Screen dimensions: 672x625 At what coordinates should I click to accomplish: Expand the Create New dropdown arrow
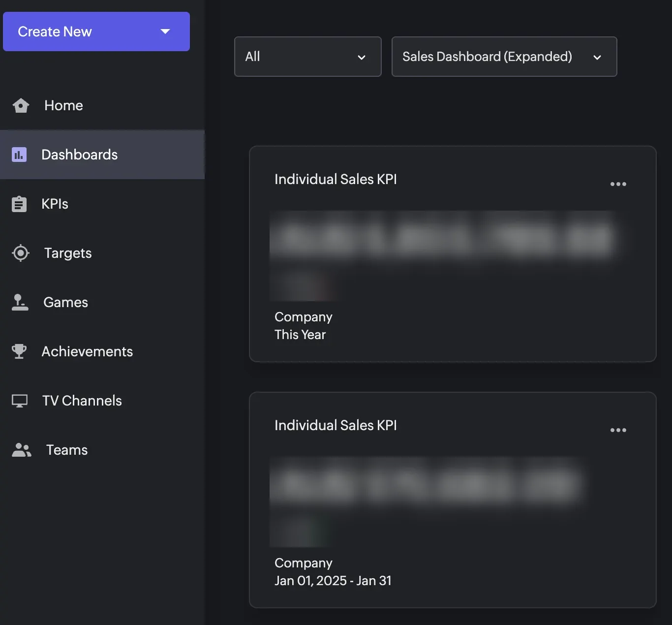click(x=165, y=31)
